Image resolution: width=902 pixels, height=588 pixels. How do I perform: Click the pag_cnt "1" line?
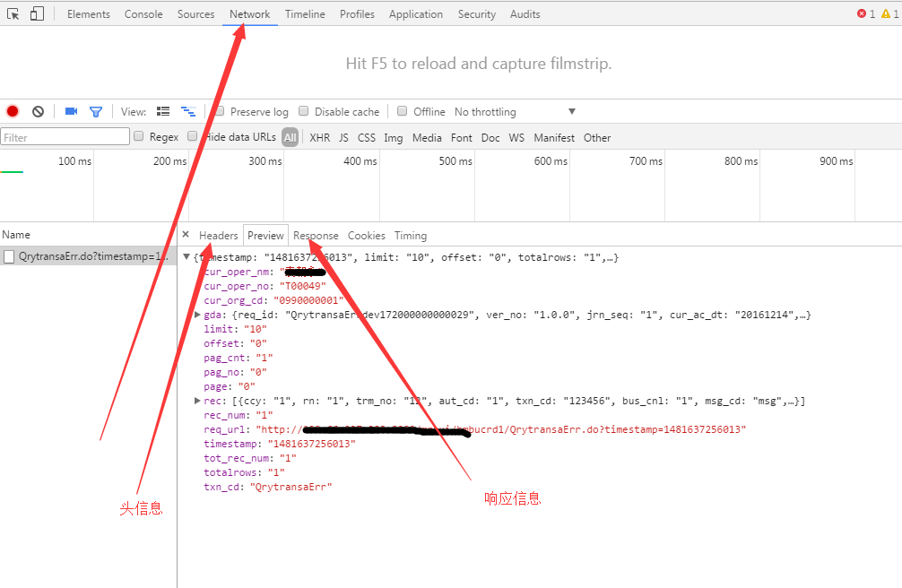coord(239,358)
